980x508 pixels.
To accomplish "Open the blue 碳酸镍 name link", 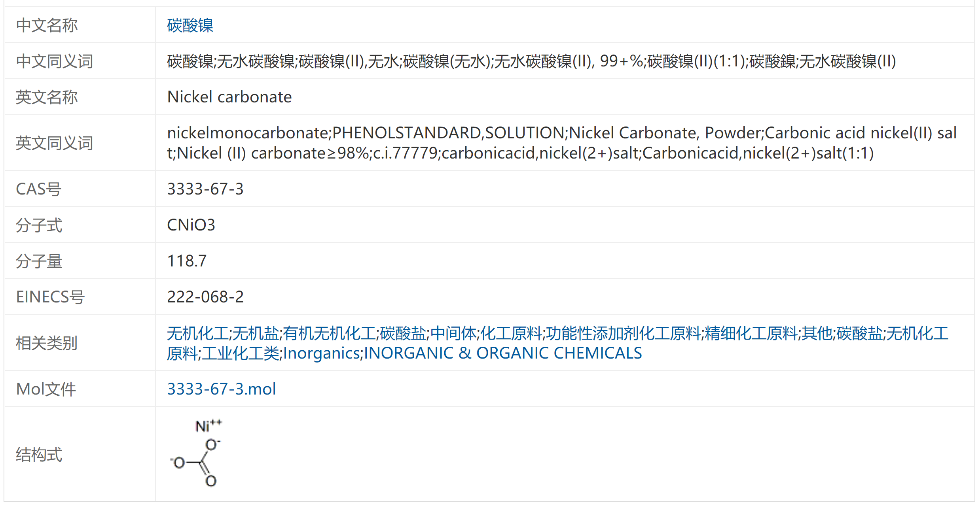I will [190, 25].
